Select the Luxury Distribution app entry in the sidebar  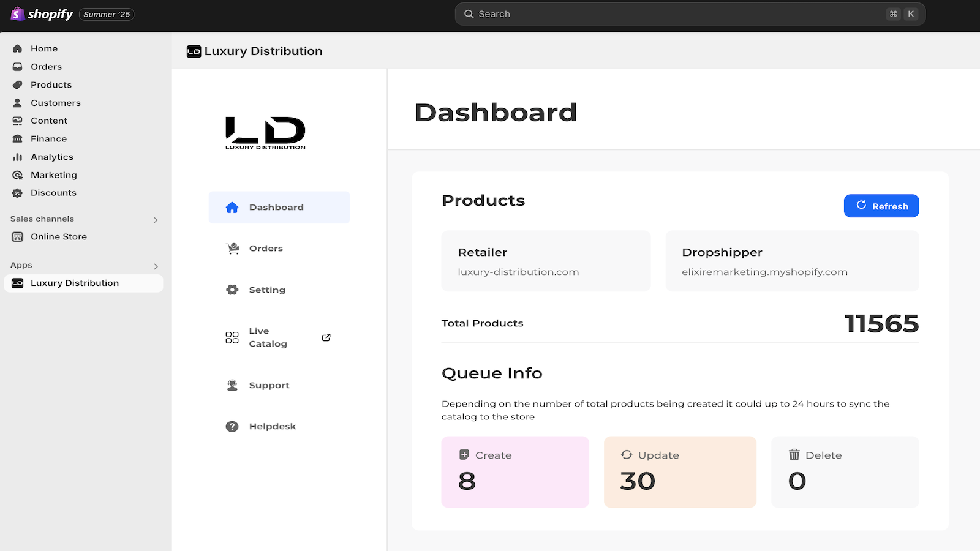tap(83, 283)
